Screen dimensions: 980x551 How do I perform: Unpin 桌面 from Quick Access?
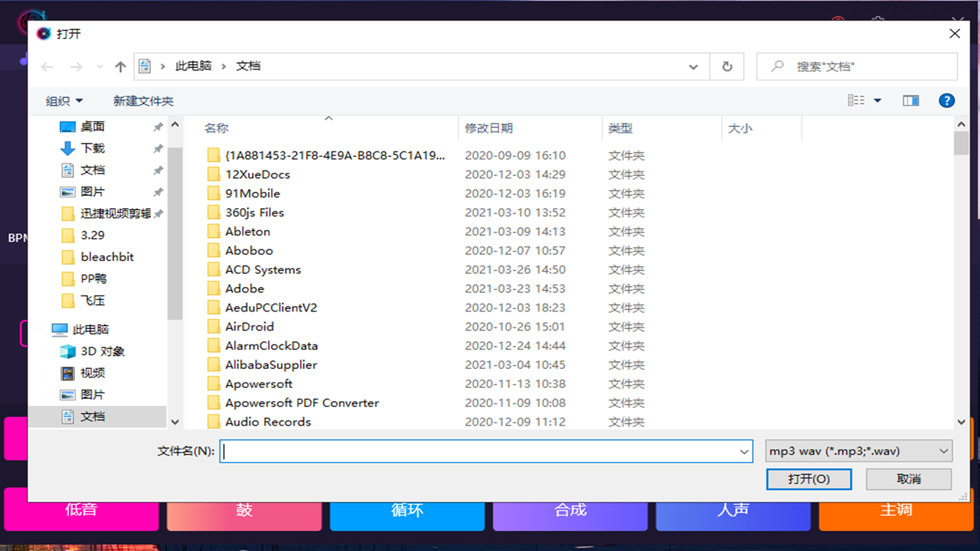point(158,126)
